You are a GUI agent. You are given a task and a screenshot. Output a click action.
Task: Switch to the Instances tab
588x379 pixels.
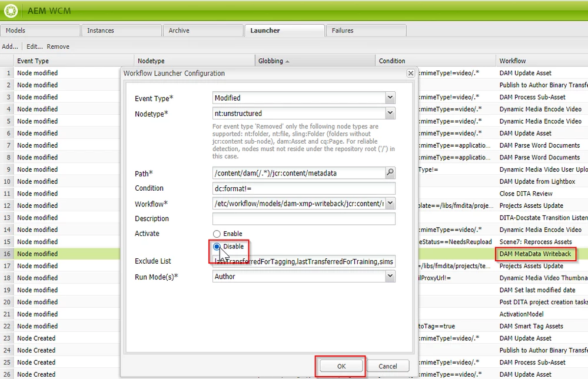121,31
